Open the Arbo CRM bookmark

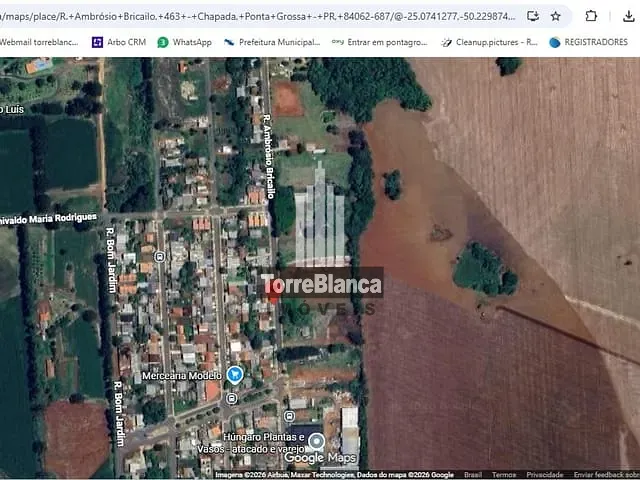point(119,42)
